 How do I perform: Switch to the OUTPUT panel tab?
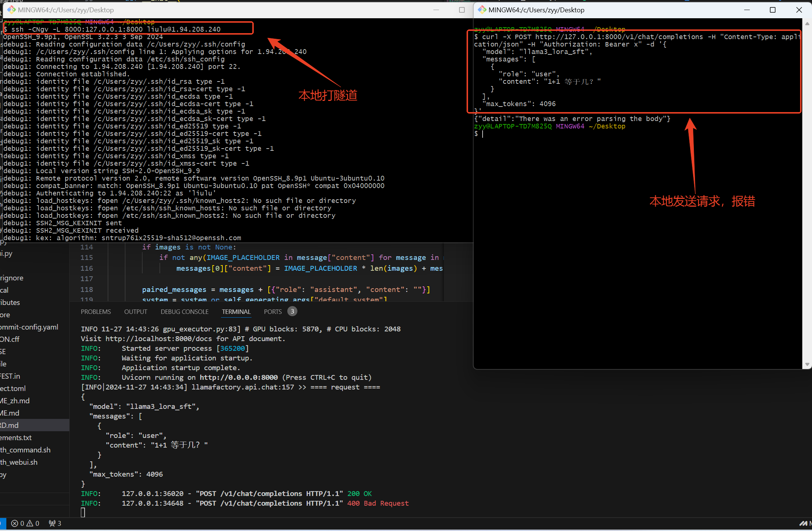(136, 312)
